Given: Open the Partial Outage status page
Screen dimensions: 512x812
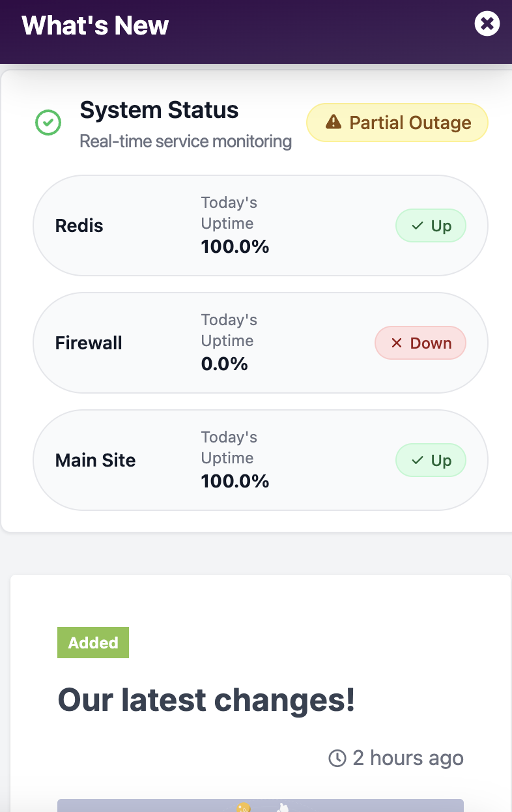Looking at the screenshot, I should [x=397, y=123].
